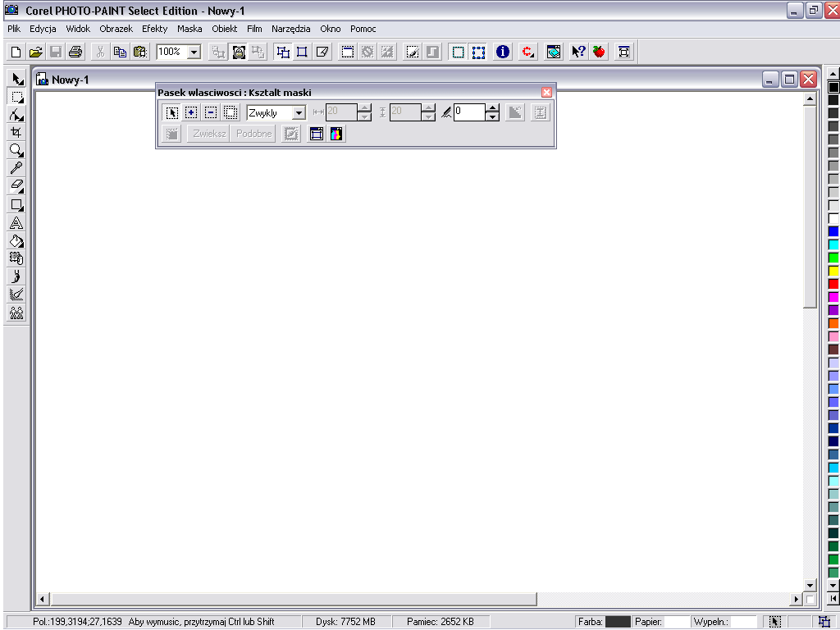Click the vertical scrollbar down arrow
This screenshot has width=840, height=630.
[810, 585]
